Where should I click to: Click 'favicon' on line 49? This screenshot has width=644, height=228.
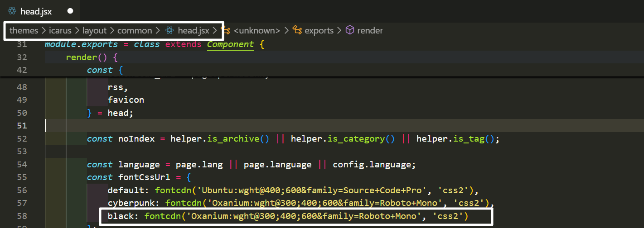pos(126,100)
